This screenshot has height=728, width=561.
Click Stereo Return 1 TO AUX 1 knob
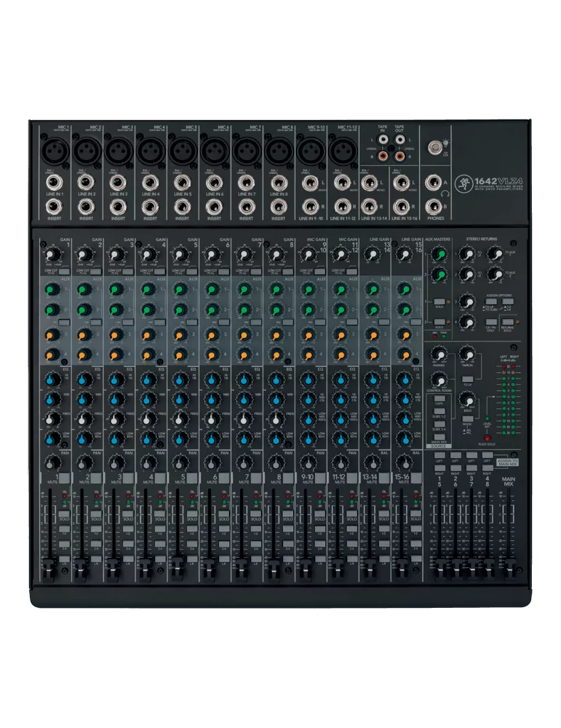pos(495,254)
